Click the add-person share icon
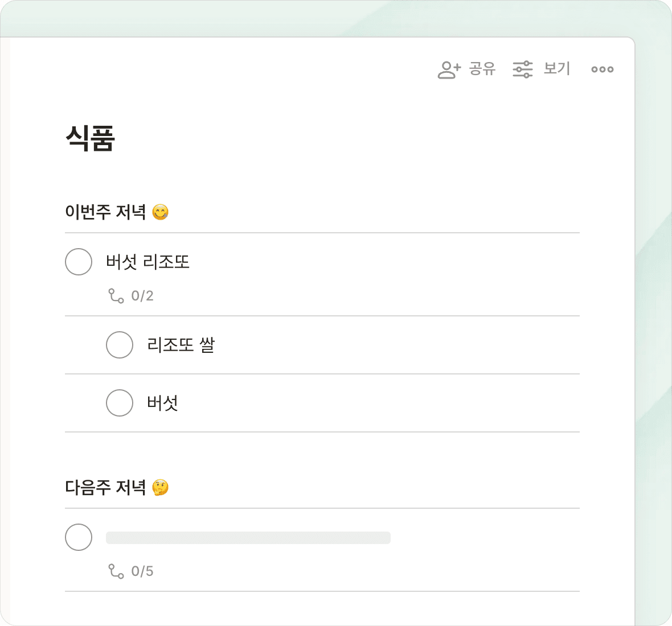 pyautogui.click(x=449, y=69)
